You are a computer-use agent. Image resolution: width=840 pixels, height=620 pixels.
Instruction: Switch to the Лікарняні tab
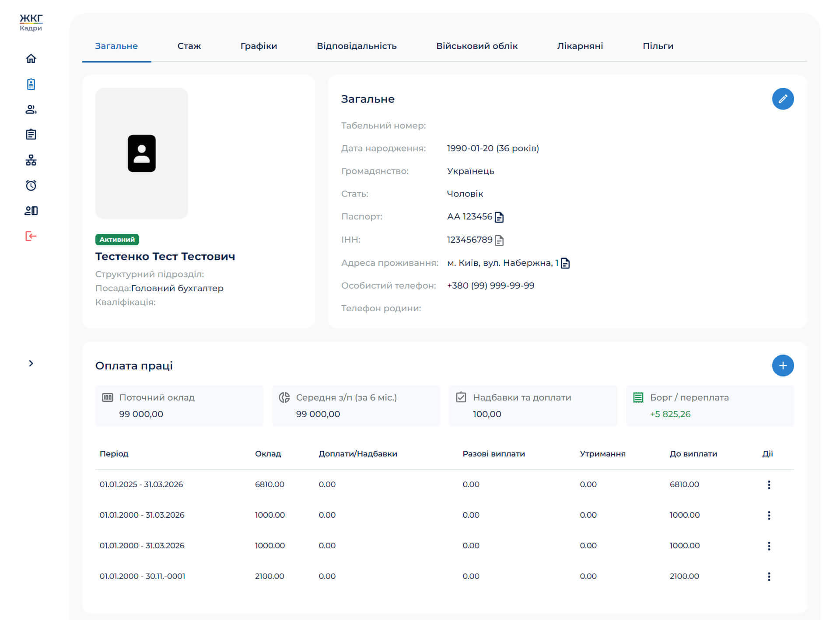(580, 46)
